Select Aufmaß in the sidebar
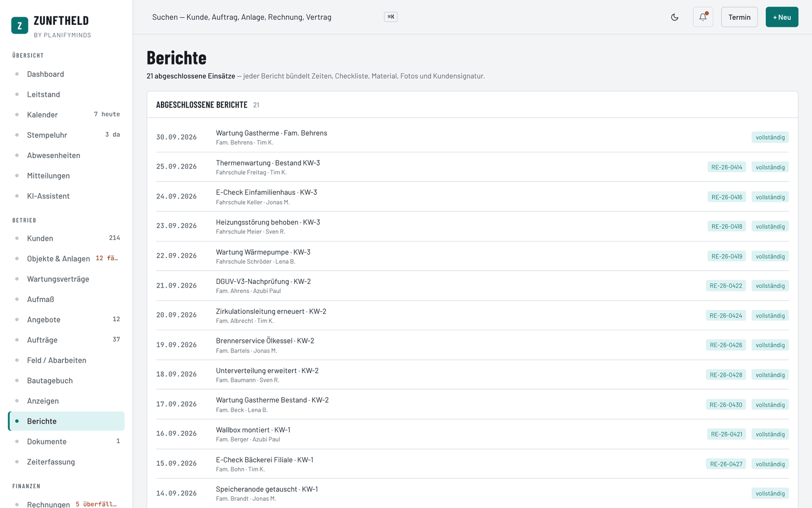This screenshot has width=812, height=508. (66, 299)
